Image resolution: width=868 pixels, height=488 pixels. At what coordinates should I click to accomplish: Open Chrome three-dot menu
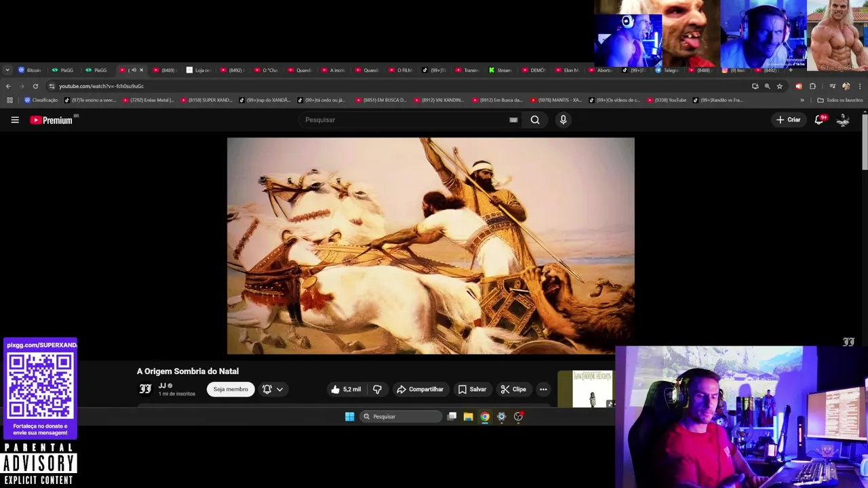[860, 86]
